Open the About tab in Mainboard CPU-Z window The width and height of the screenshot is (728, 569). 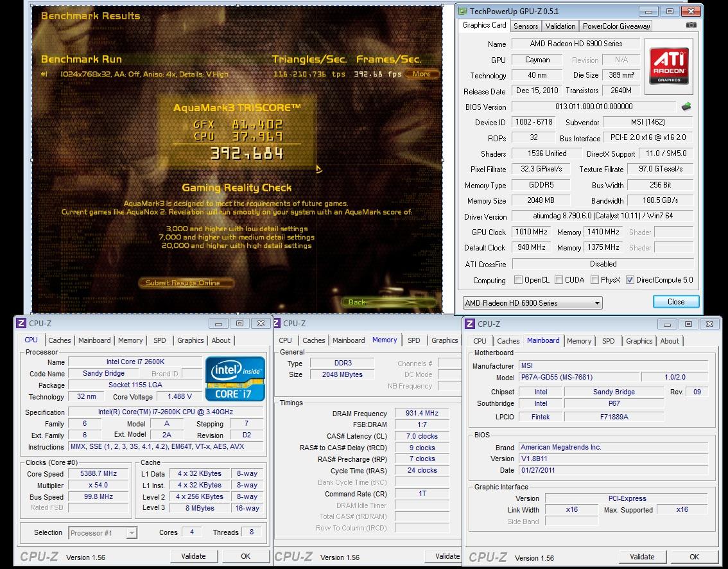click(x=670, y=340)
